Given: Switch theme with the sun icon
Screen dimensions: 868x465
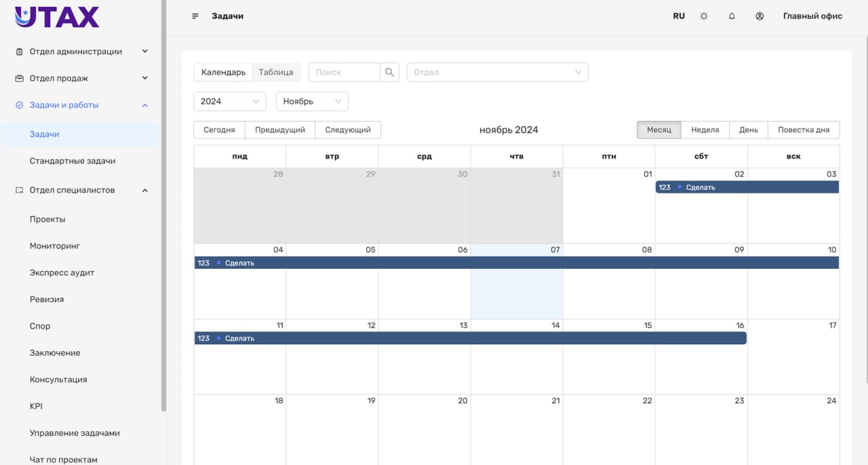Looking at the screenshot, I should pos(704,16).
